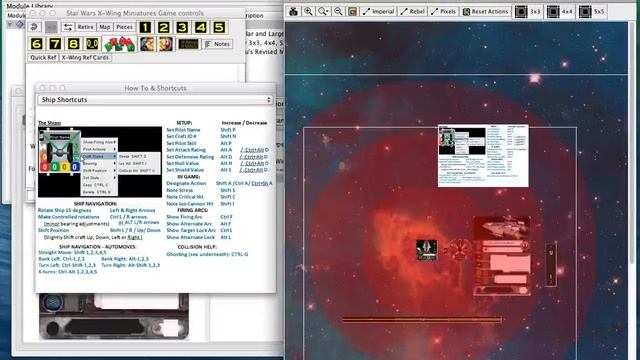Screen dimensions: 640x360
Task: Click the small vertical maneuver card on map
Action: tap(551, 264)
